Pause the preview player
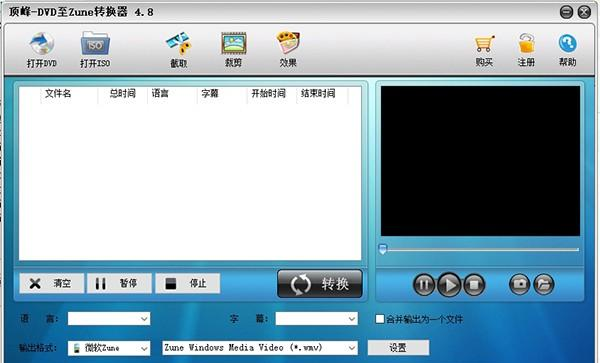This screenshot has height=363, width=600. tap(424, 285)
